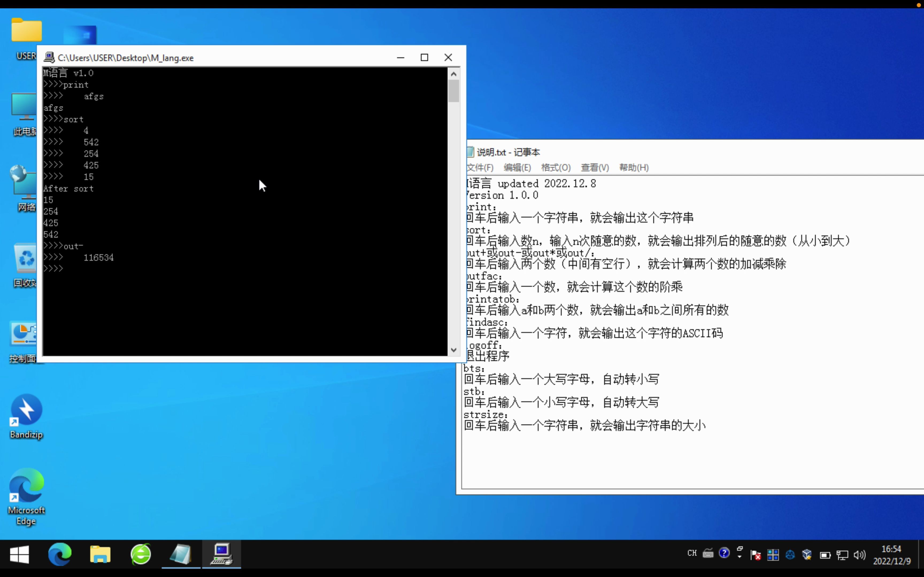924x577 pixels.
Task: Click the M_lang.exe console taskbar button
Action: [x=221, y=554]
